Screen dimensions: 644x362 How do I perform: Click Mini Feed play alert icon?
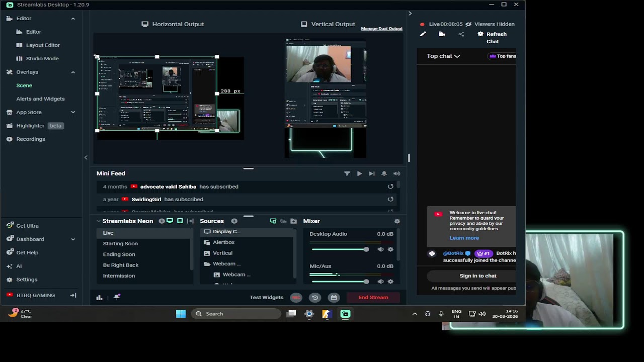[359, 173]
